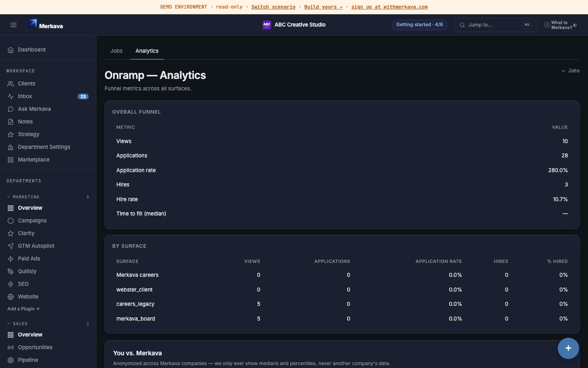
Task: Click the Strategy star icon
Action: [x=11, y=135]
